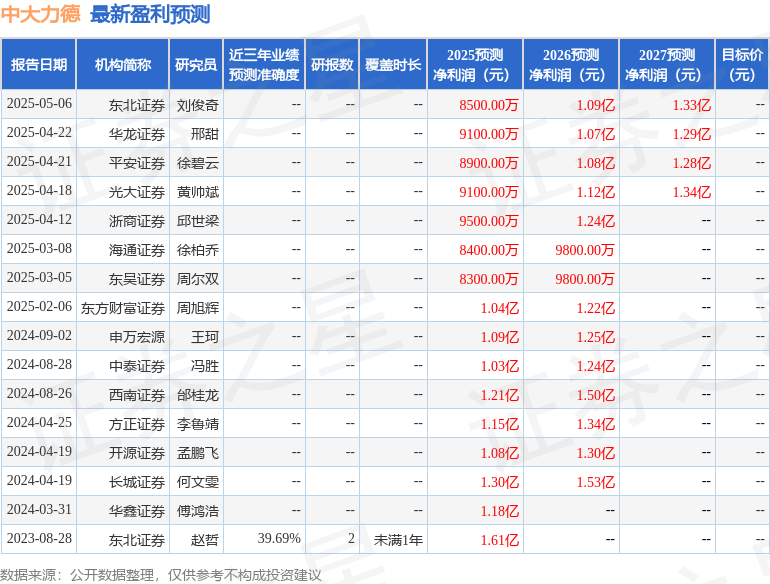Select the 2027预测净利润 column header
770x584 pixels.
pyautogui.click(x=667, y=64)
